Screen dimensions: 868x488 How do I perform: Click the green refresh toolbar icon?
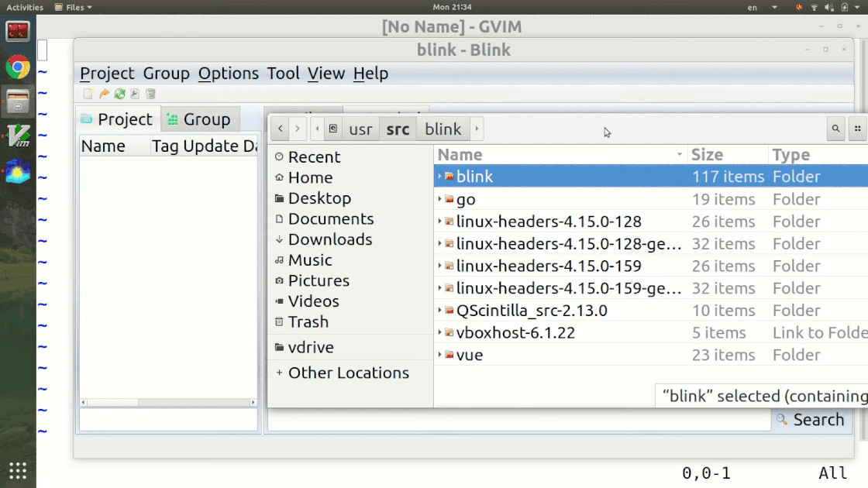[x=119, y=94]
